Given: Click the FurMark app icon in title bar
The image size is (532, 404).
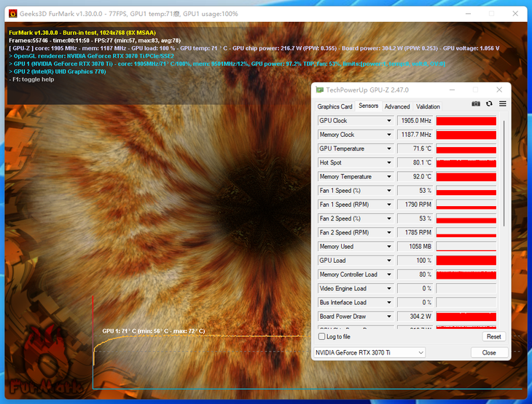Looking at the screenshot, I should pos(12,13).
